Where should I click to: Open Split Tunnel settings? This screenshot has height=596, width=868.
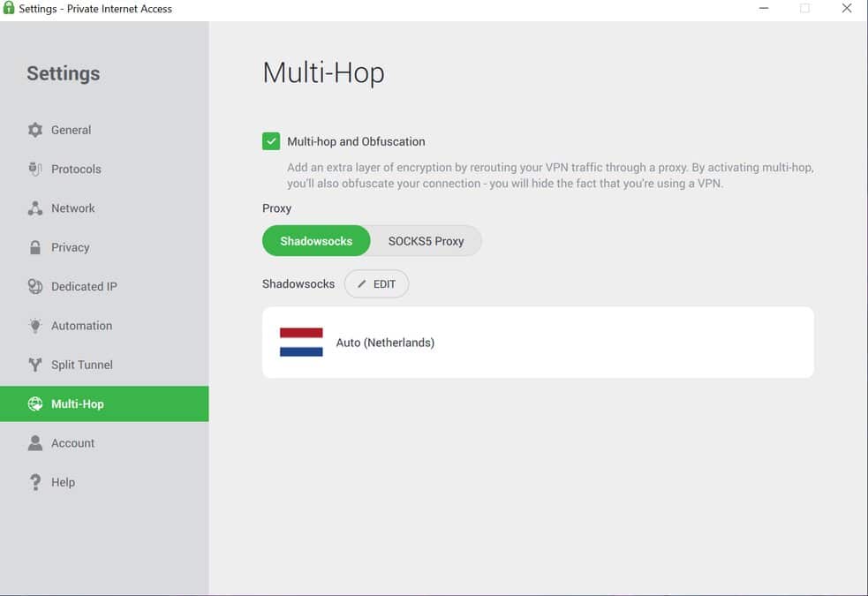104,365
